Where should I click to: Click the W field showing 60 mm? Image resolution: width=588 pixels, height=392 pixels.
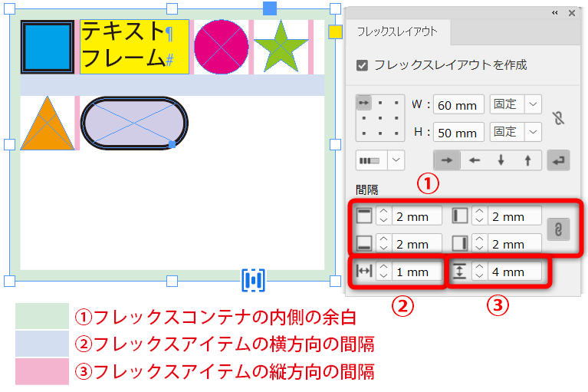point(458,104)
